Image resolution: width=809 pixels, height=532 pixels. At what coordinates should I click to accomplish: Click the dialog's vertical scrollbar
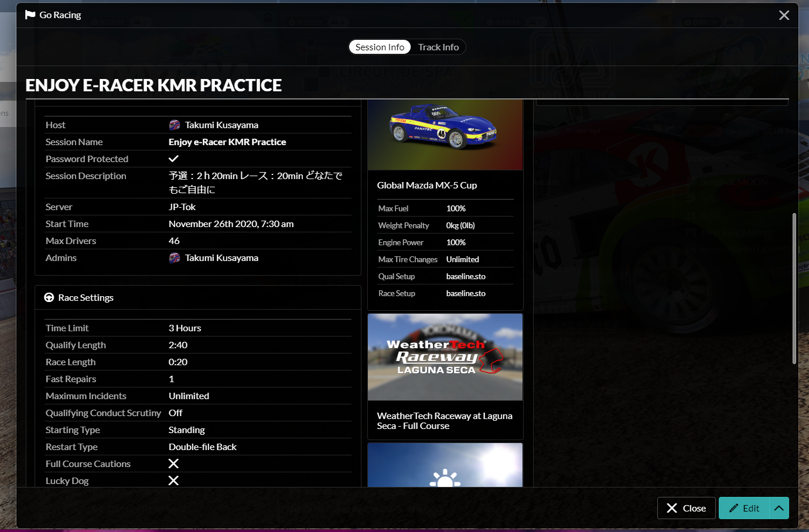point(794,288)
